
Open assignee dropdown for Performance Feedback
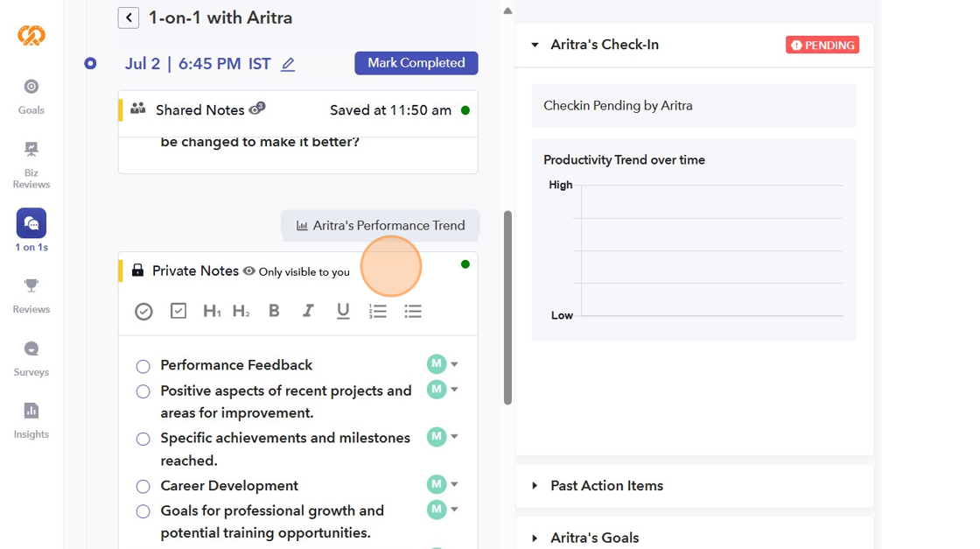454,364
